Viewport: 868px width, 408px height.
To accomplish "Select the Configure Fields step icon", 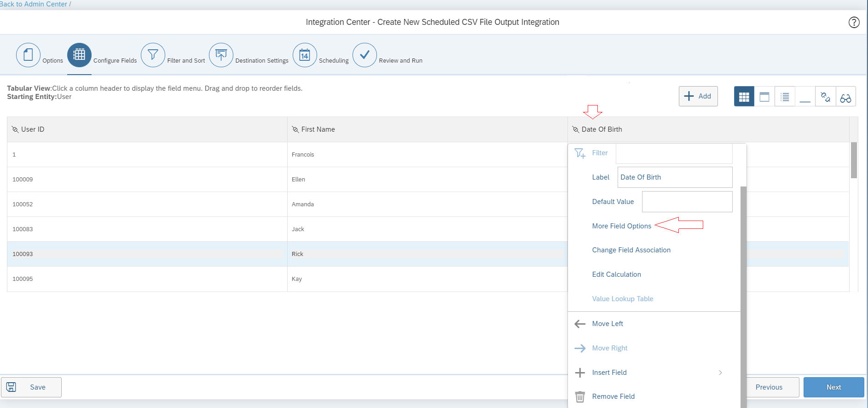I will (79, 55).
